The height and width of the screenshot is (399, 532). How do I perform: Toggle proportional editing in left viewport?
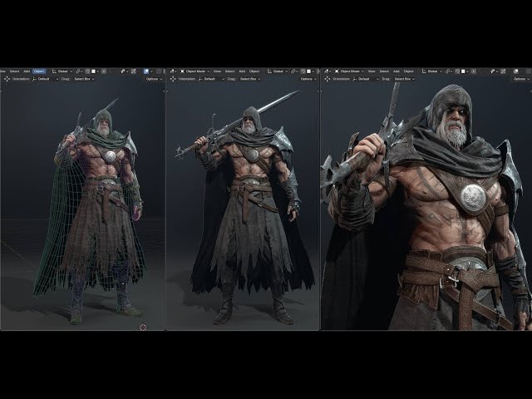[104, 71]
